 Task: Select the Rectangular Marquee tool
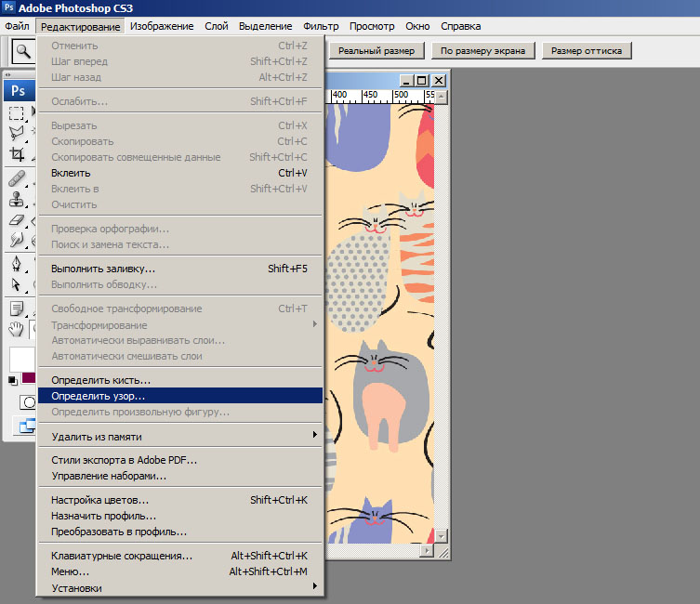tap(17, 113)
